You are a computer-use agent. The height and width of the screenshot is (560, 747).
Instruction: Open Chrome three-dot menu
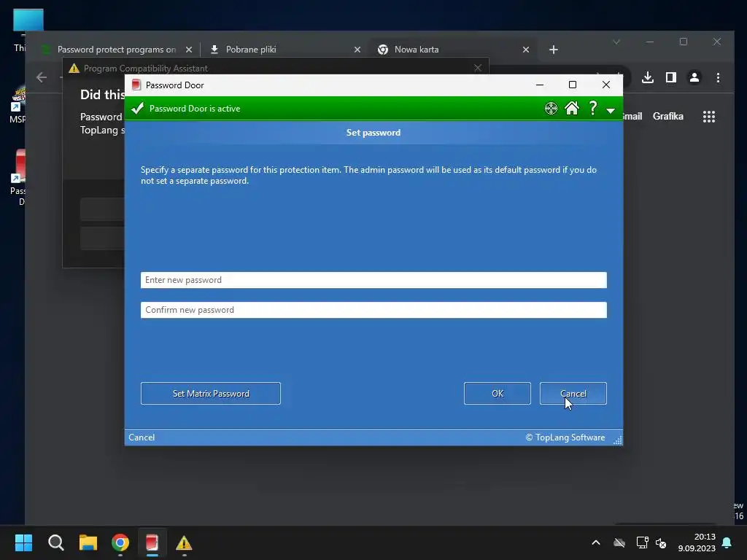click(x=718, y=77)
